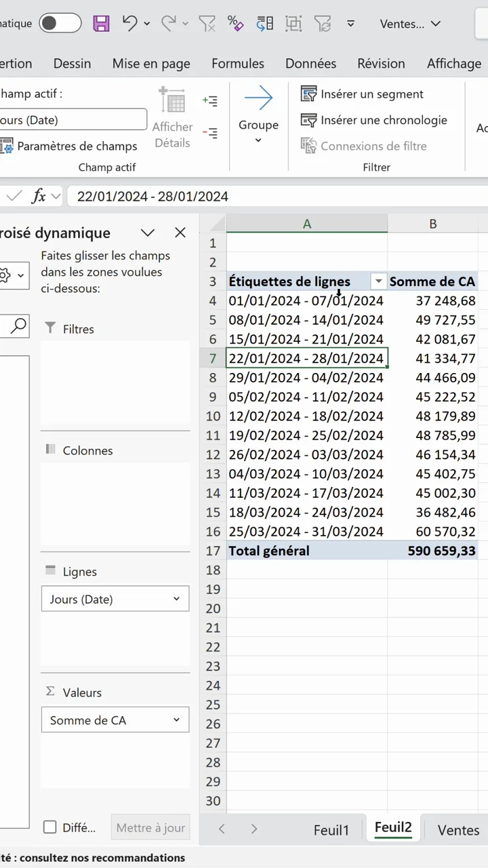Select row 7 header
The width and height of the screenshot is (488, 868).
tap(213, 358)
